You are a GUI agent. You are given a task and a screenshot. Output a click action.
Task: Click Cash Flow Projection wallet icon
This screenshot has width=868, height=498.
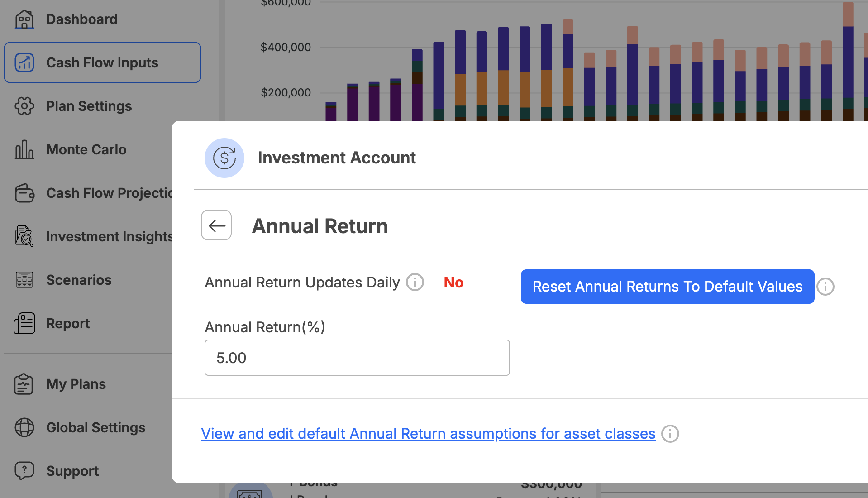click(24, 193)
